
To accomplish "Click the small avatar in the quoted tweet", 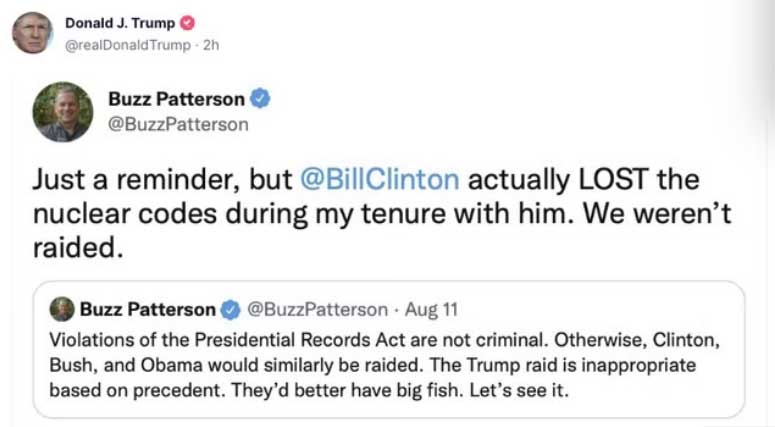I will click(x=62, y=309).
